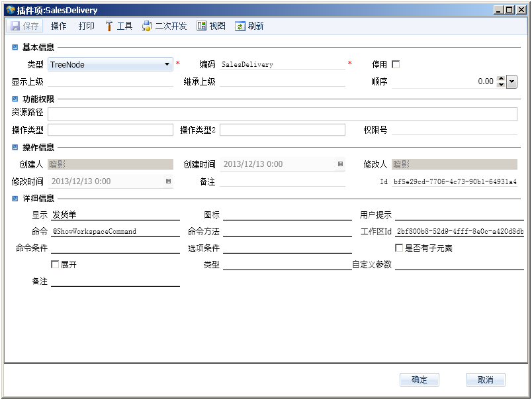This screenshot has height=400, width=532.
Task: Click the 修改人 field showing 暗影
Action: [455, 164]
